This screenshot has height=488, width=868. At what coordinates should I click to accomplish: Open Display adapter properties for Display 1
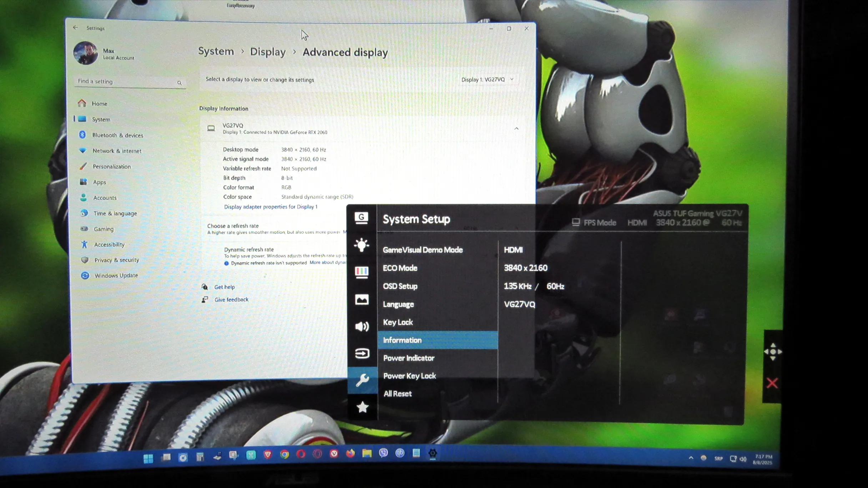click(271, 207)
